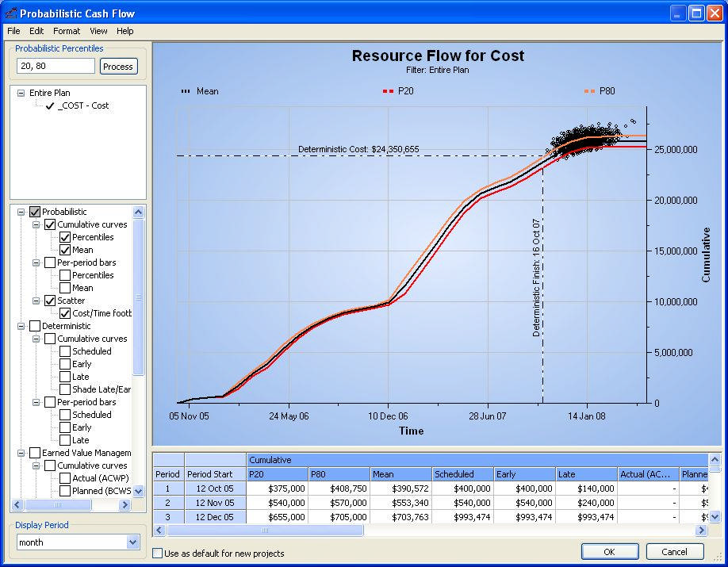Click the Process button
Viewport: 728px width, 567px height.
[118, 67]
